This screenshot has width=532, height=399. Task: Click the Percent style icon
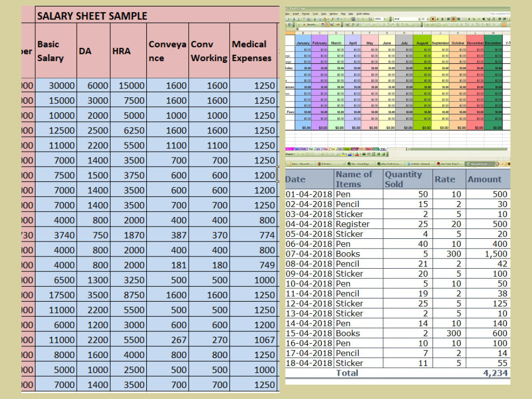point(474,19)
